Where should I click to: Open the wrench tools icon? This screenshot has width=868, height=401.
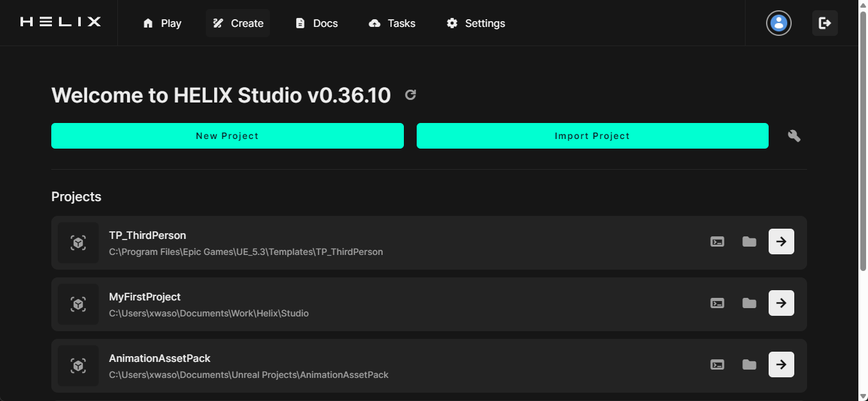(794, 136)
